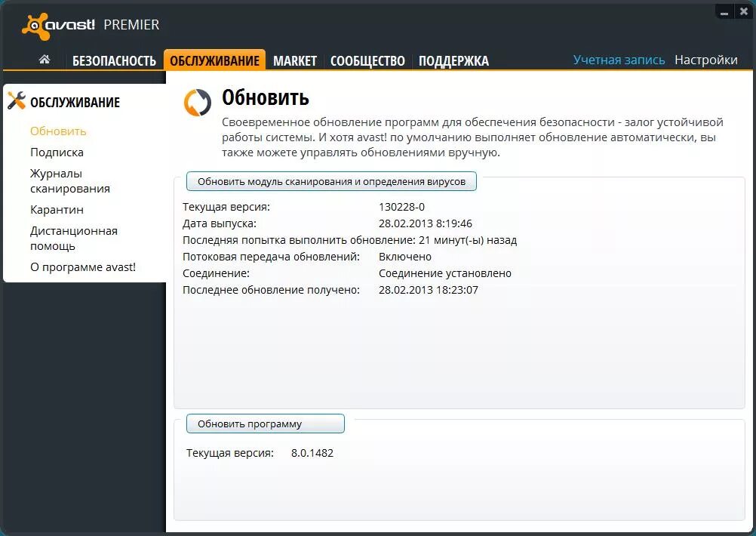The width and height of the screenshot is (756, 536).
Task: Select the ОБСЛУЖИВАНИЕ tab
Action: pos(214,60)
